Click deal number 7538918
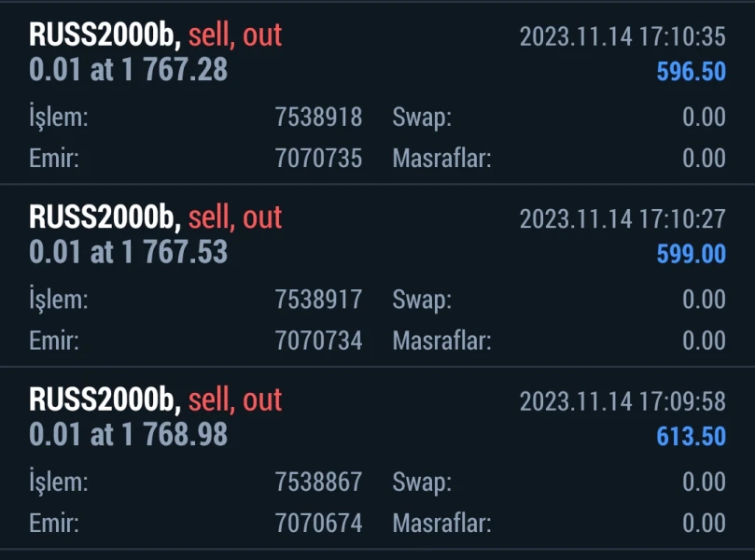Viewport: 755px width, 560px height. pos(318,118)
